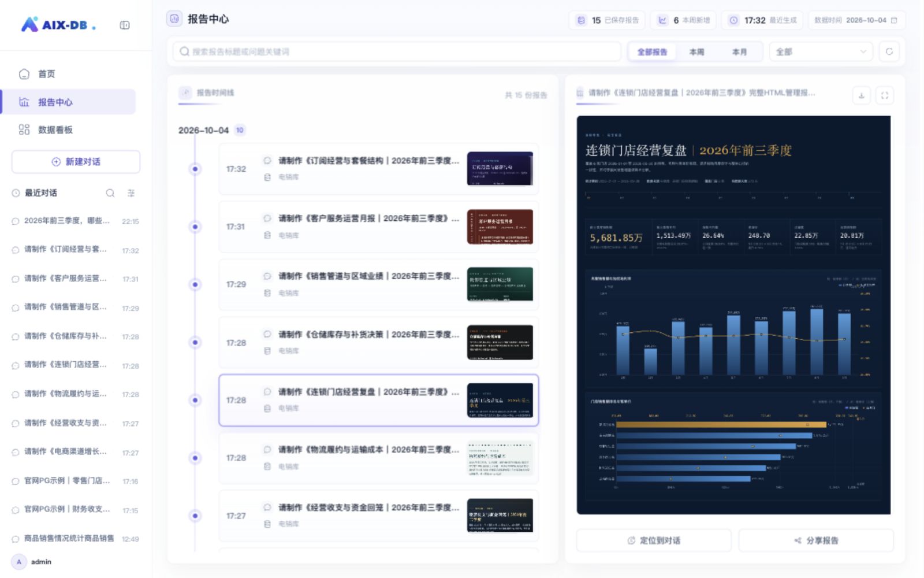Viewport: 924px width, 578px height.
Task: Click the 报告中心 header icon
Action: pos(174,19)
